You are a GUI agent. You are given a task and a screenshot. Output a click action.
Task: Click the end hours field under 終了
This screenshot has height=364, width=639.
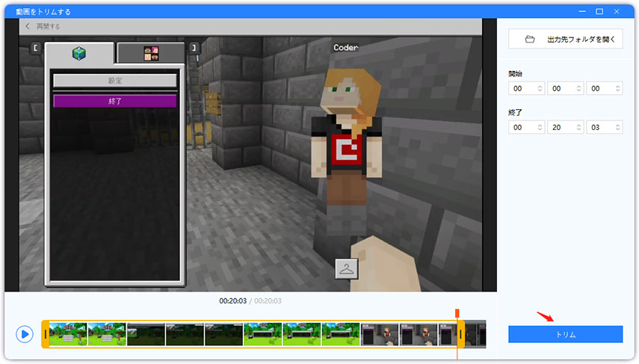click(x=526, y=128)
